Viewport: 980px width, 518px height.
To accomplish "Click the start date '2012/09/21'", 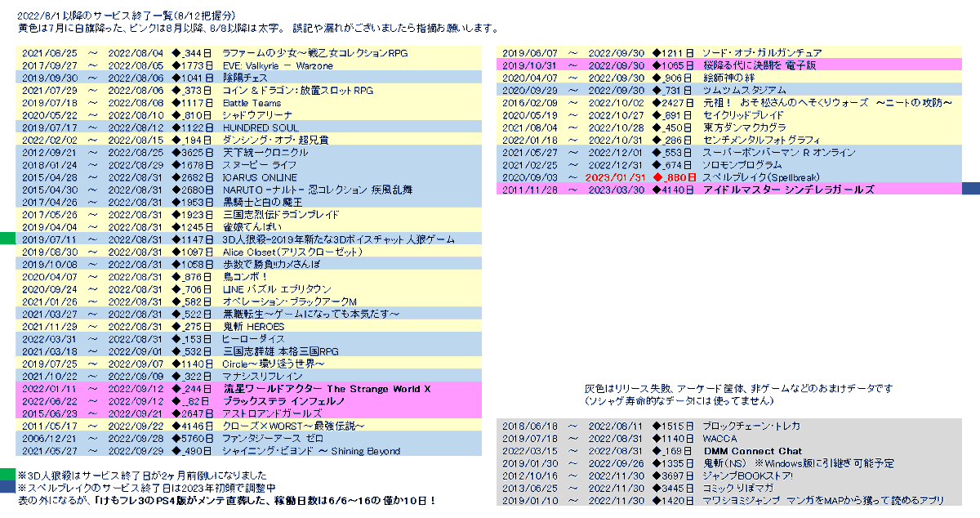I will point(49,153).
